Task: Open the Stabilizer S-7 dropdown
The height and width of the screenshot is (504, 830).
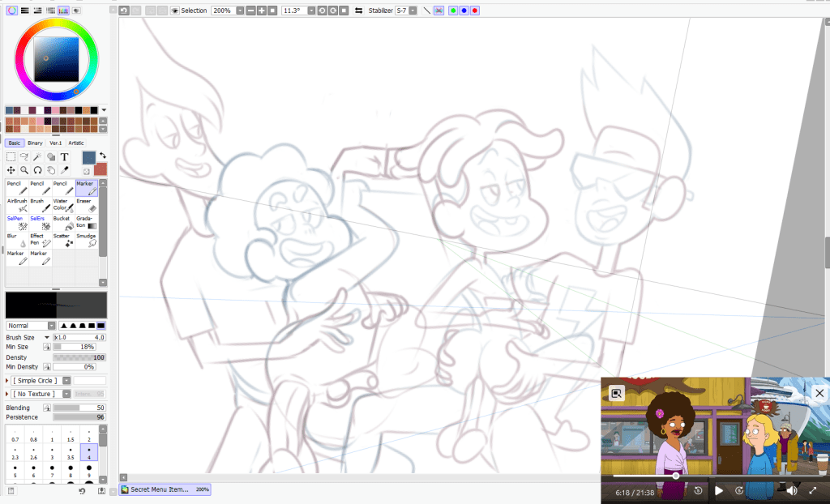Action: pos(413,11)
